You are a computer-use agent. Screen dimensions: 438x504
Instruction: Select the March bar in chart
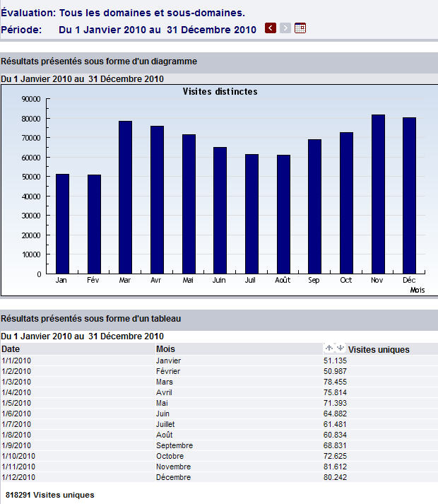(x=125, y=197)
